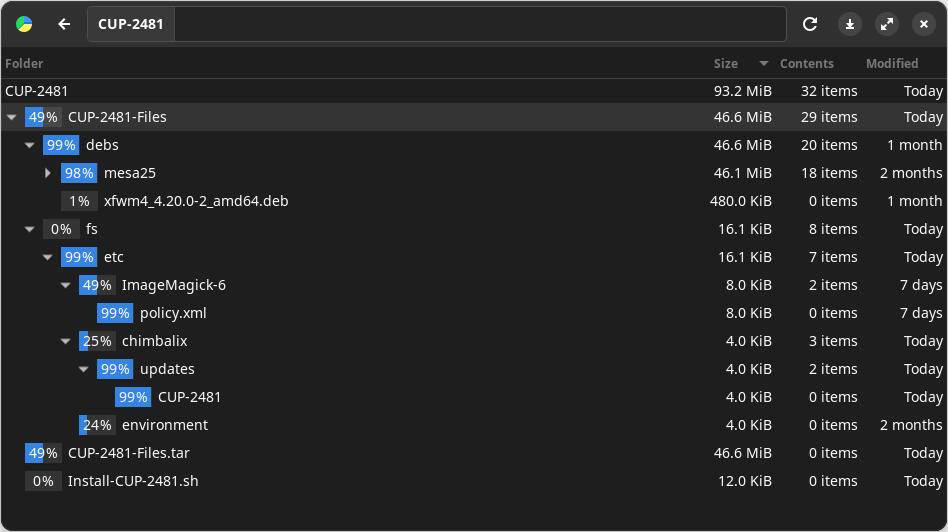Viewport: 948px width, 532px height.
Task: Sort by the Modified column header
Action: (x=892, y=63)
